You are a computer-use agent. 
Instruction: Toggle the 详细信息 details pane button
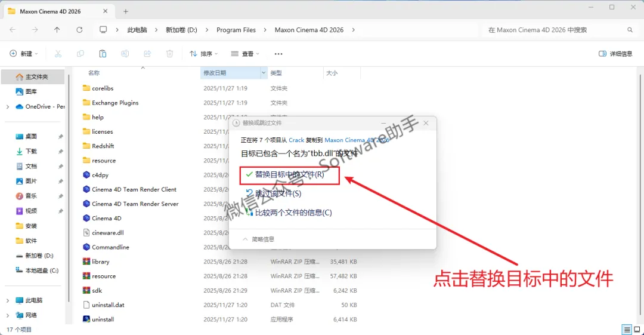coord(615,54)
